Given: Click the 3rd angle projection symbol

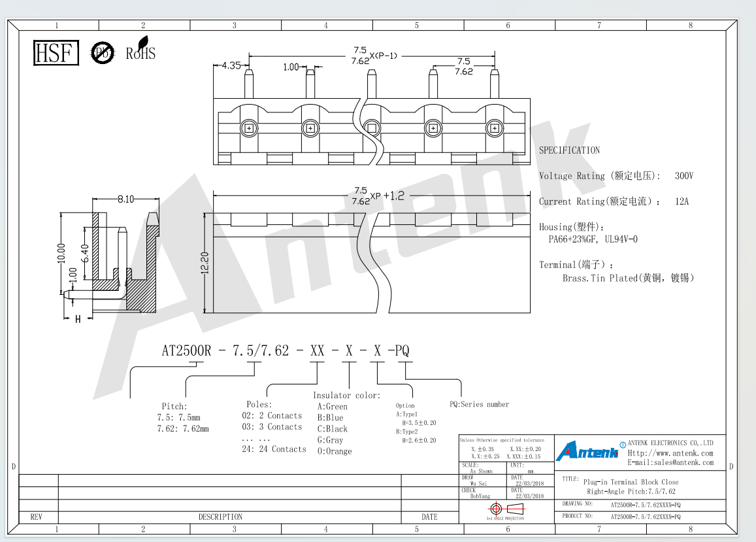Looking at the screenshot, I should [x=506, y=509].
